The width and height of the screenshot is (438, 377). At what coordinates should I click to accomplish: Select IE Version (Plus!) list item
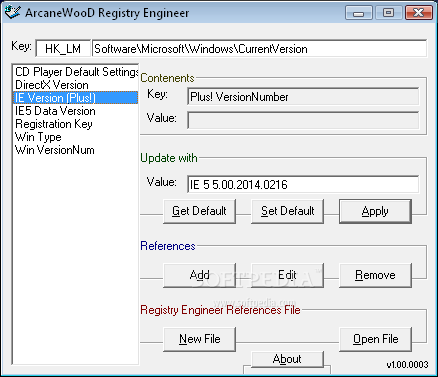75,98
